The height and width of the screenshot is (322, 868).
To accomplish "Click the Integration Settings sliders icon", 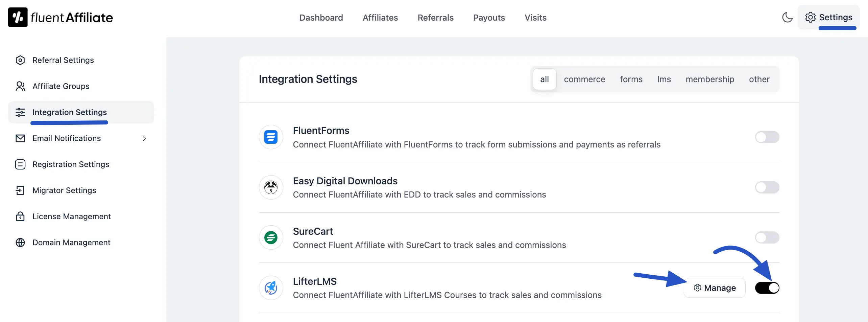I will click(20, 112).
